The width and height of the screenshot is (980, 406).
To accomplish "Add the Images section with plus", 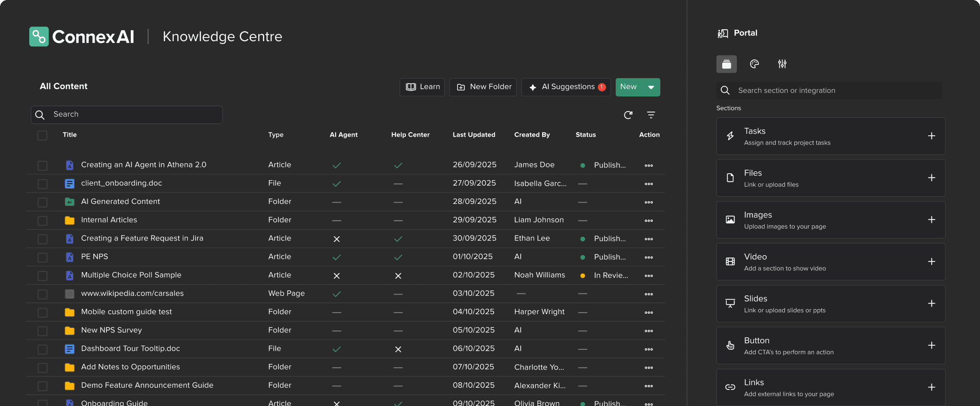I will pyautogui.click(x=932, y=220).
